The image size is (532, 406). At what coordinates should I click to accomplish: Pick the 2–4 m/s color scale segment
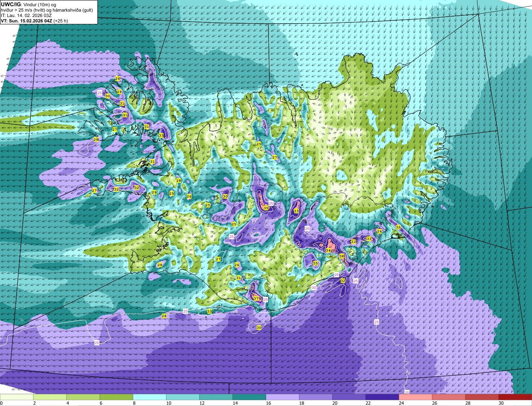50,397
